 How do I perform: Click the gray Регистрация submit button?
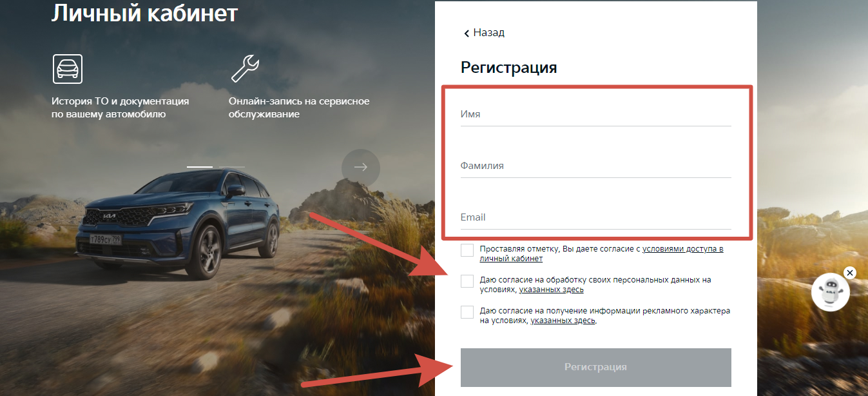coord(596,367)
